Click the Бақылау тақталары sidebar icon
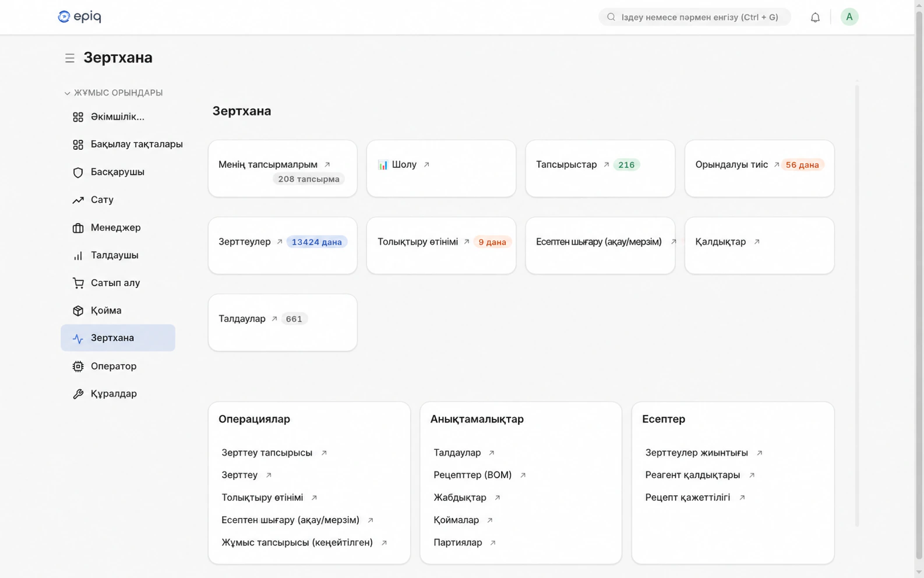 [x=78, y=144]
